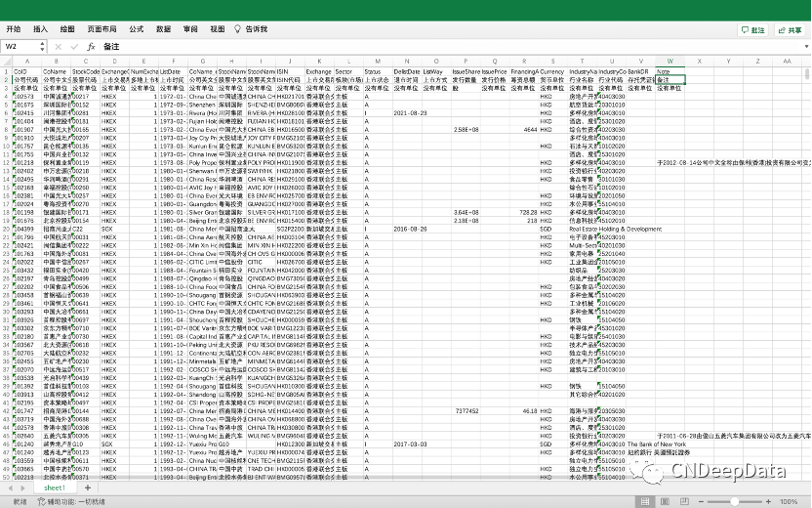Open the 数据 ribbon tab

pos(164,29)
